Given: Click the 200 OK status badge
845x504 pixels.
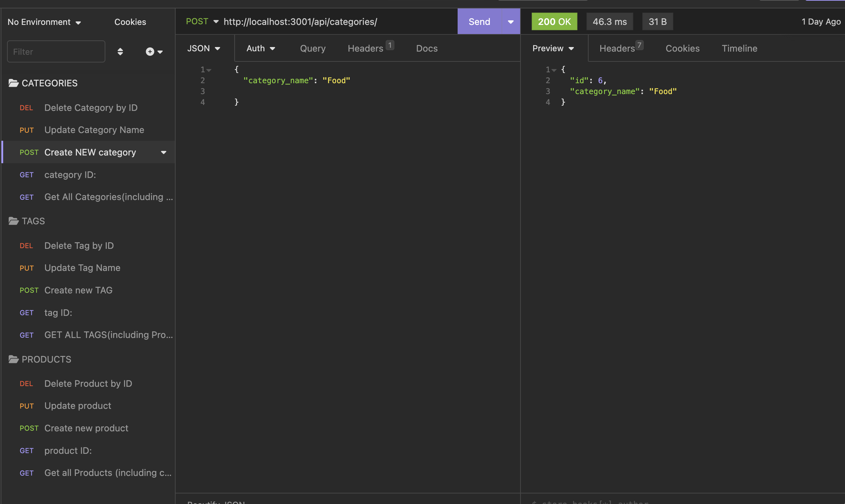Looking at the screenshot, I should click(x=554, y=21).
